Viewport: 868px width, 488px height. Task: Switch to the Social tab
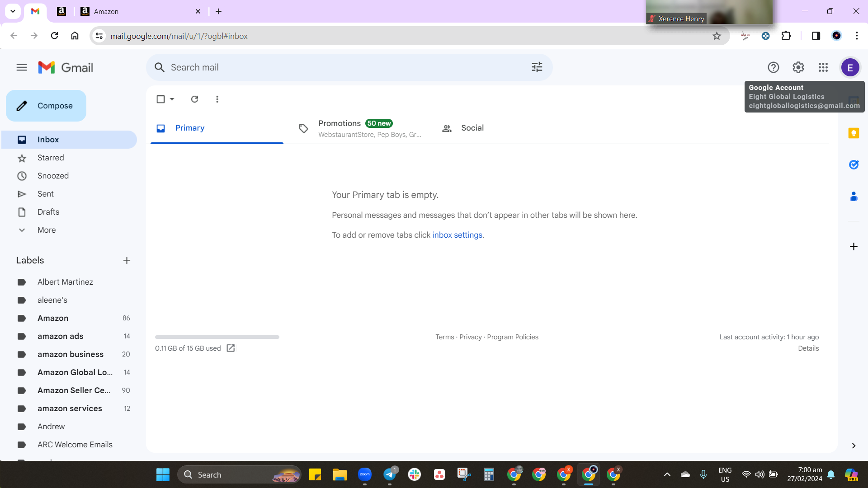[463, 128]
